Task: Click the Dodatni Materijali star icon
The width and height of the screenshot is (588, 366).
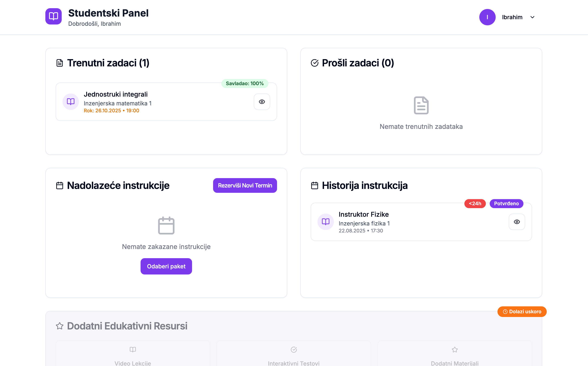Action: pos(454,349)
